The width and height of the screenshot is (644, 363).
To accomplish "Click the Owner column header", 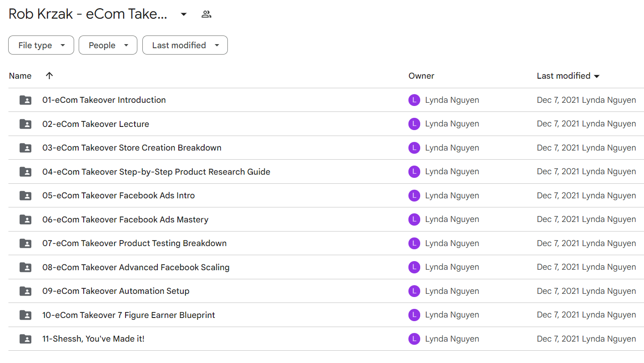I will 421,76.
